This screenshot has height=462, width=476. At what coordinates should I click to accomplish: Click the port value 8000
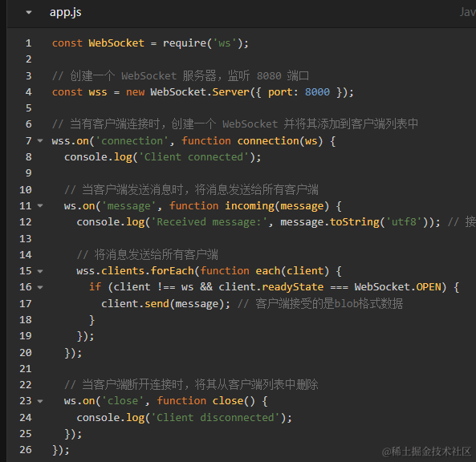[x=317, y=92]
